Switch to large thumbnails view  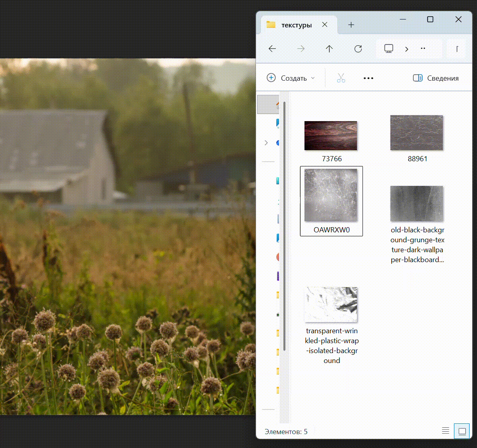462,431
